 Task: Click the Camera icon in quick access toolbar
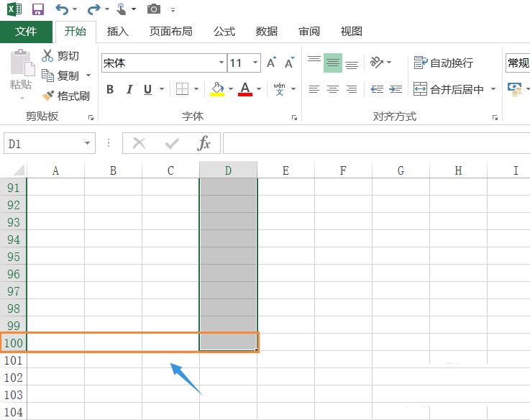coord(154,9)
